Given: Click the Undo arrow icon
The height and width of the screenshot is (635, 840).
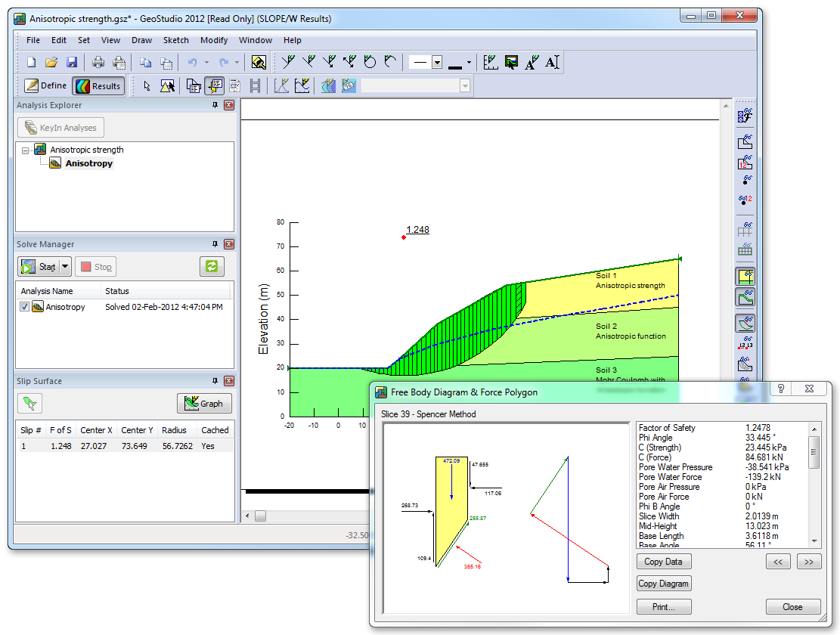Looking at the screenshot, I should [192, 62].
